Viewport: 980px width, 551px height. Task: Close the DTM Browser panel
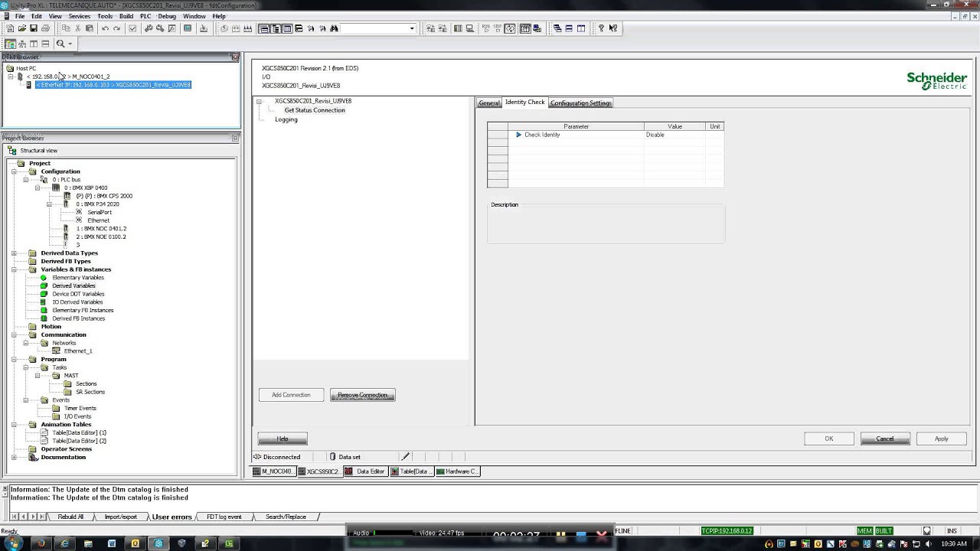[235, 57]
